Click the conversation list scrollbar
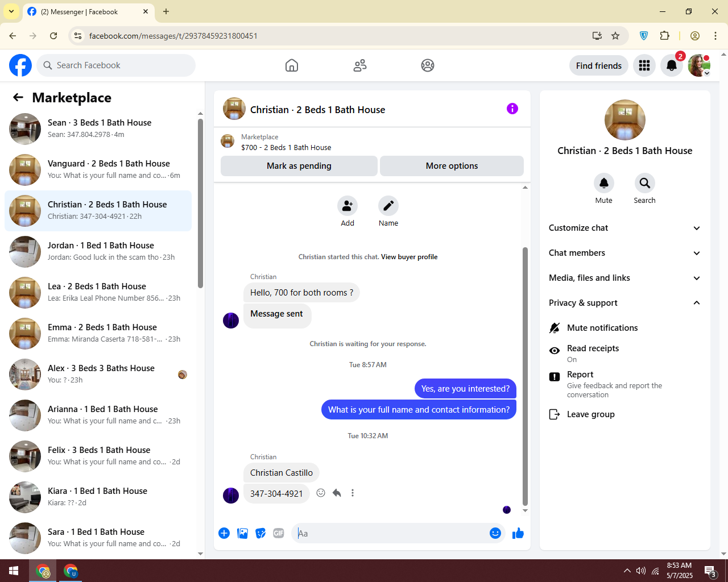The width and height of the screenshot is (728, 582). tap(200, 203)
